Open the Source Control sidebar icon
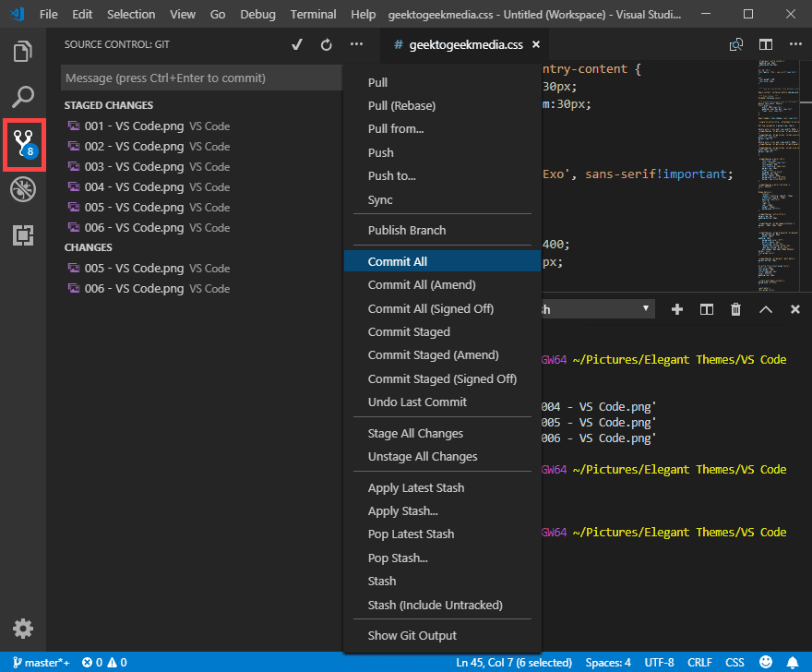 (23, 144)
